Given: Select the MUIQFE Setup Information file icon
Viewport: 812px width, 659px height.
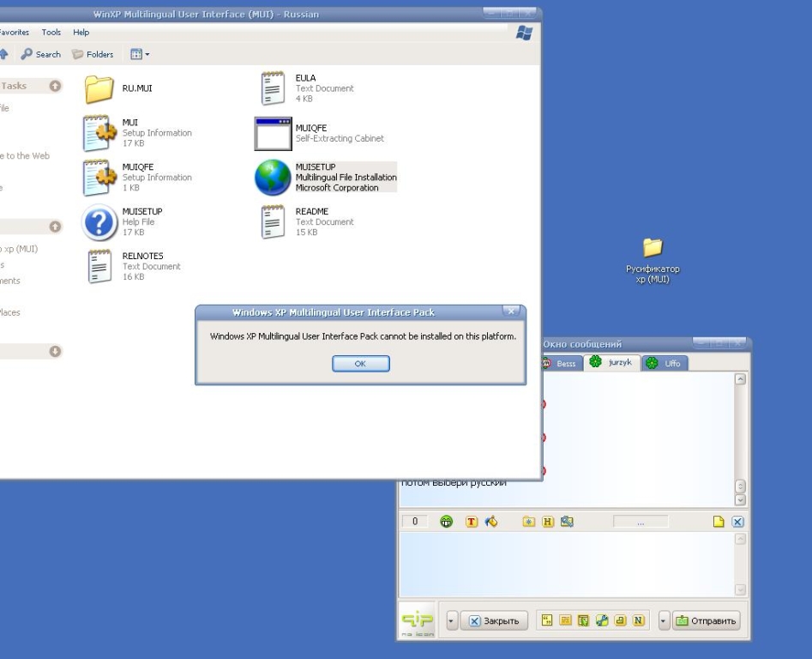Looking at the screenshot, I should pos(99,178).
